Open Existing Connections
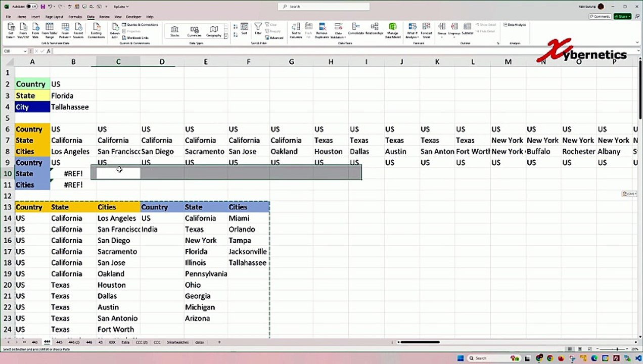The height and width of the screenshot is (364, 643). [96, 30]
